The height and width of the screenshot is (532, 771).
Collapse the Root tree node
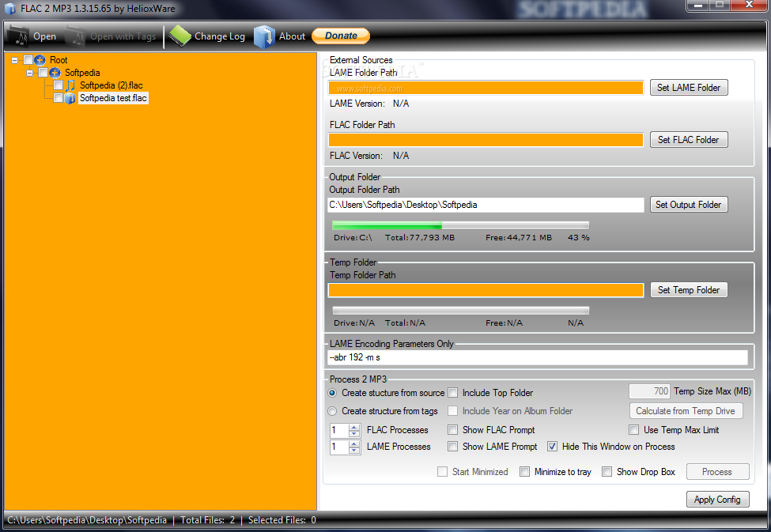click(x=15, y=60)
